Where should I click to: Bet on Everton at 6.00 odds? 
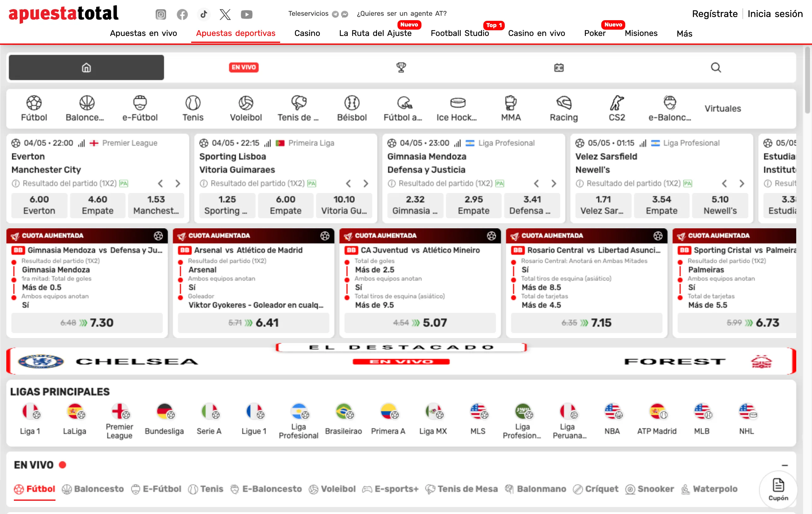pos(39,205)
